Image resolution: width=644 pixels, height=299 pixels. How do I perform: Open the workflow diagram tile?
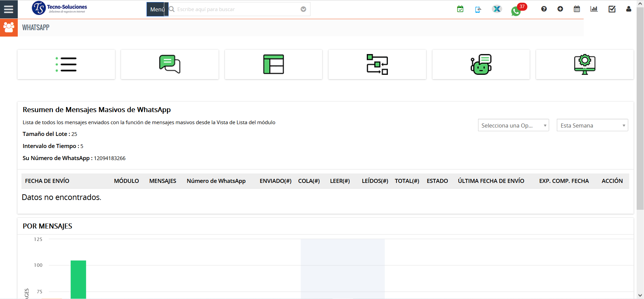[x=377, y=64]
